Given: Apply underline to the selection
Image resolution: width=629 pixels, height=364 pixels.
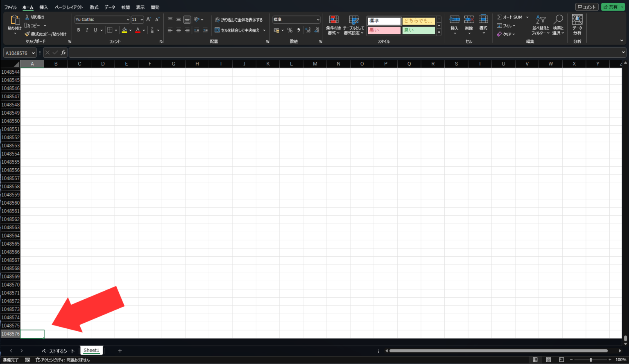Looking at the screenshot, I should click(94, 29).
